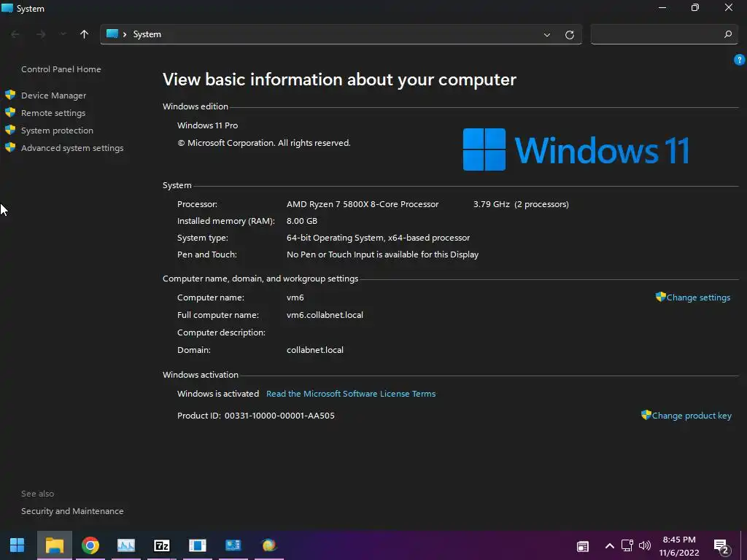Open the performance monitor taskbar app
The image size is (747, 560).
click(126, 545)
